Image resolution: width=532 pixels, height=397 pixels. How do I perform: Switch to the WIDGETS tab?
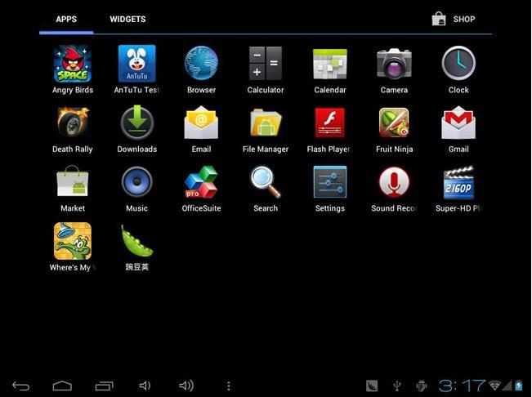click(x=127, y=19)
